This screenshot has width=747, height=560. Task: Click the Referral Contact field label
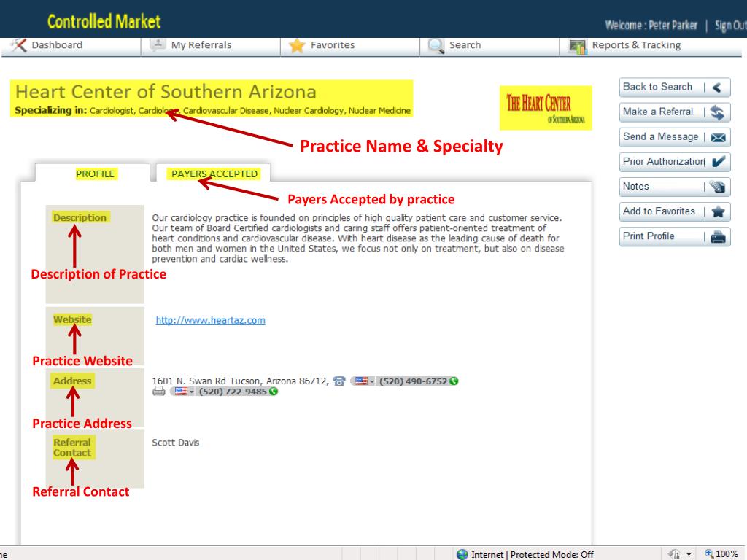pyautogui.click(x=72, y=448)
